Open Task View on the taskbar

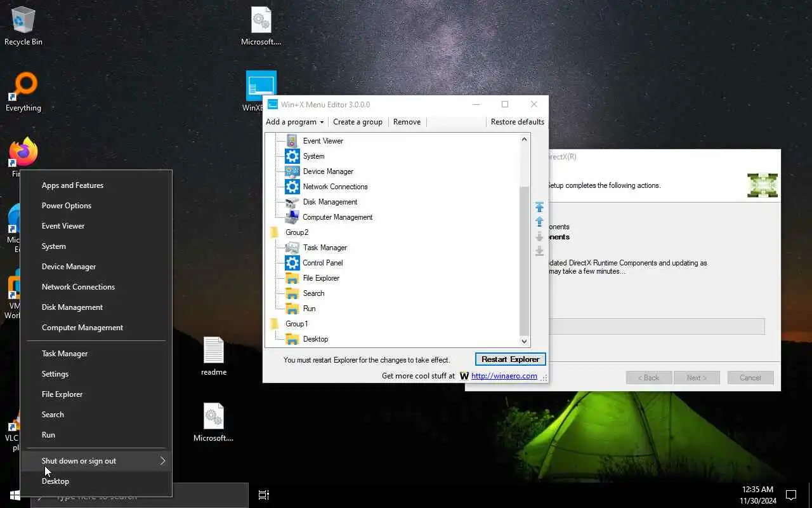264,495
